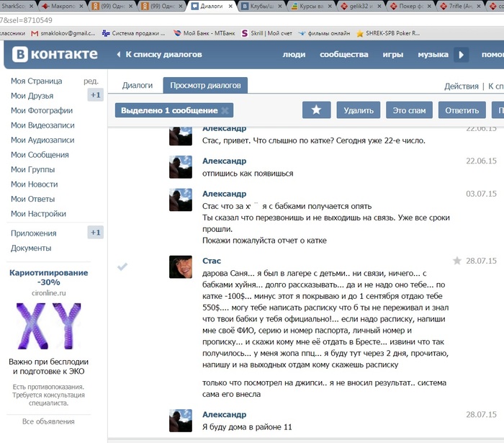Open the Skrill Мой счет bookmark
The height and width of the screenshot is (443, 504).
click(x=267, y=33)
